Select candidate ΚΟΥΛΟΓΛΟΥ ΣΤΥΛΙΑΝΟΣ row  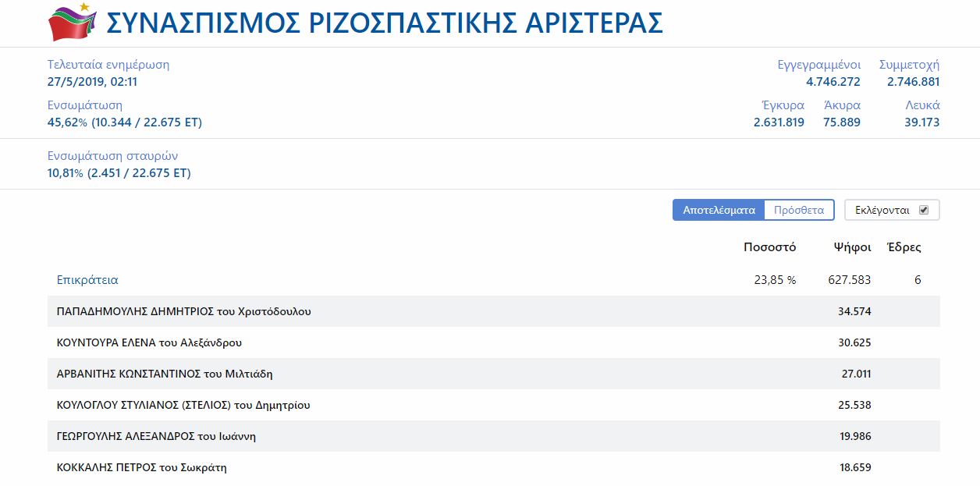[x=493, y=405]
